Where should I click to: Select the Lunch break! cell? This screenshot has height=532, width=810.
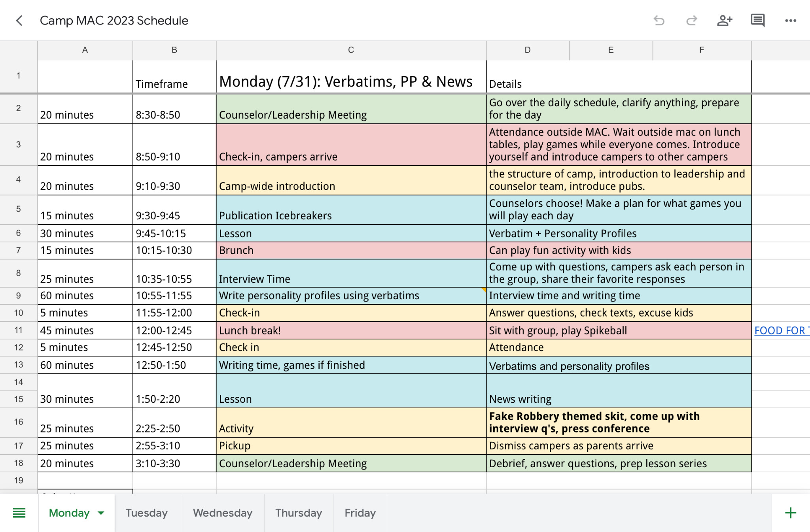point(351,330)
